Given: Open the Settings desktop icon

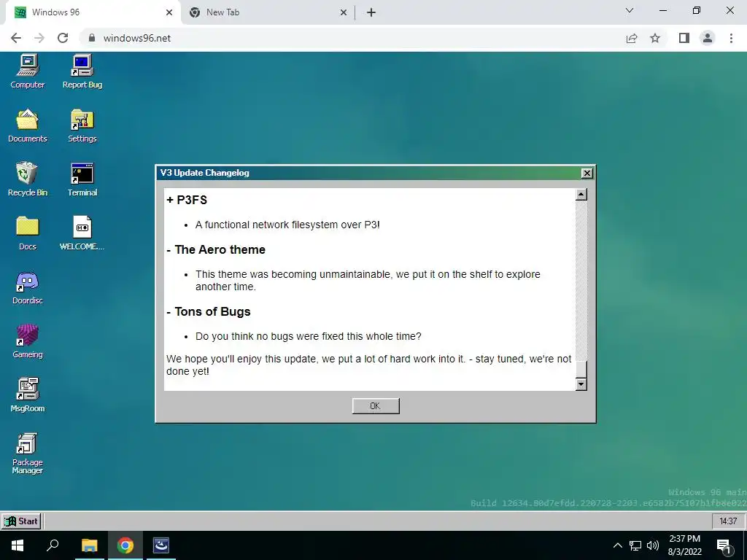Looking at the screenshot, I should pos(82,125).
